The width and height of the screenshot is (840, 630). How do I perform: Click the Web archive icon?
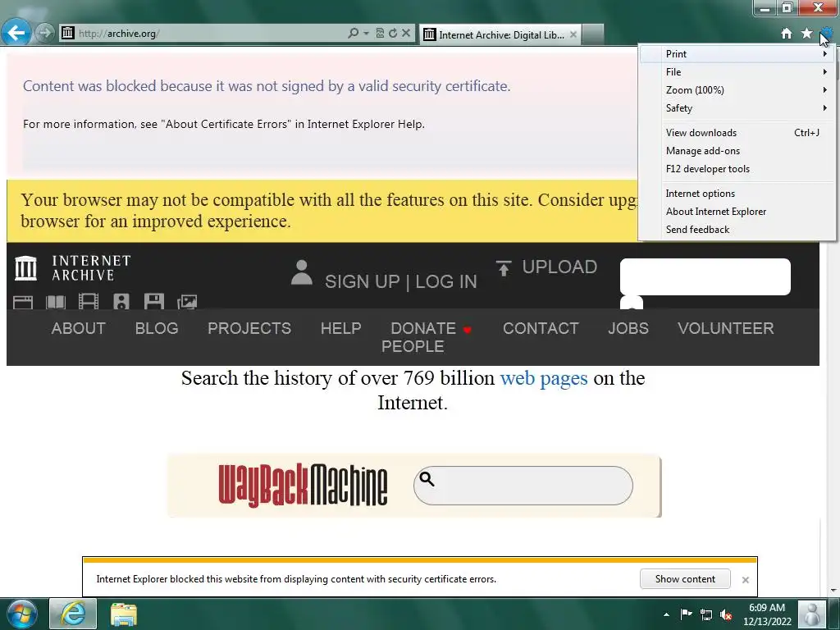(23, 302)
